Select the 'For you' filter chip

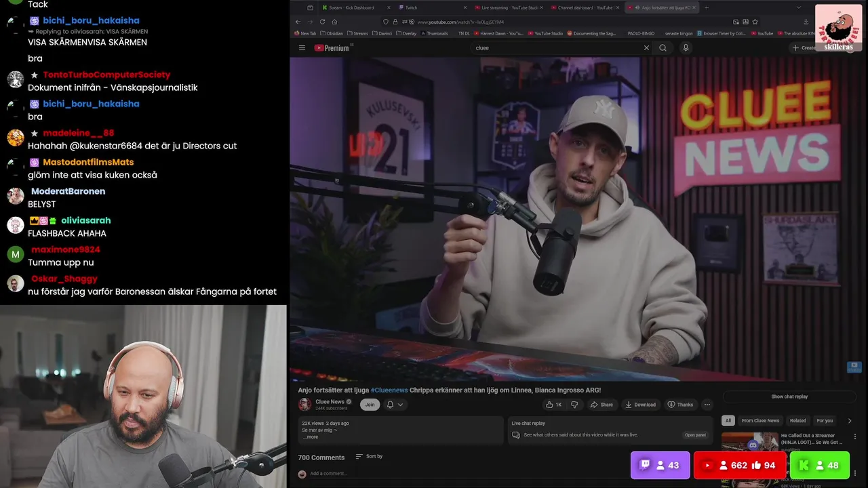coord(825,421)
